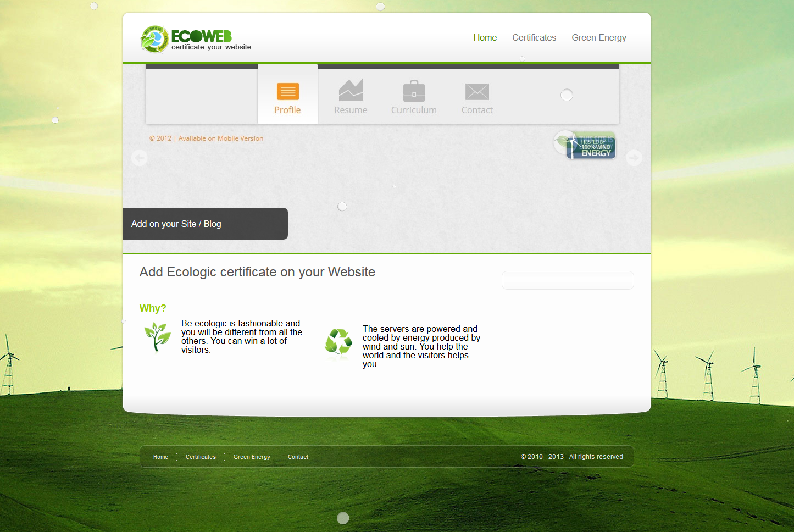
Task: Click the wind energy hosting badge
Action: pyautogui.click(x=586, y=146)
